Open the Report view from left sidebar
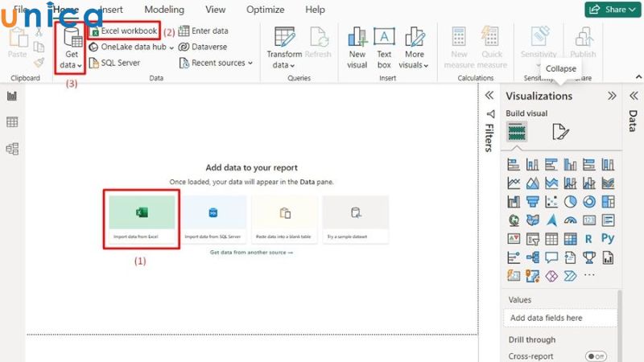The height and width of the screenshot is (362, 644). [12, 96]
